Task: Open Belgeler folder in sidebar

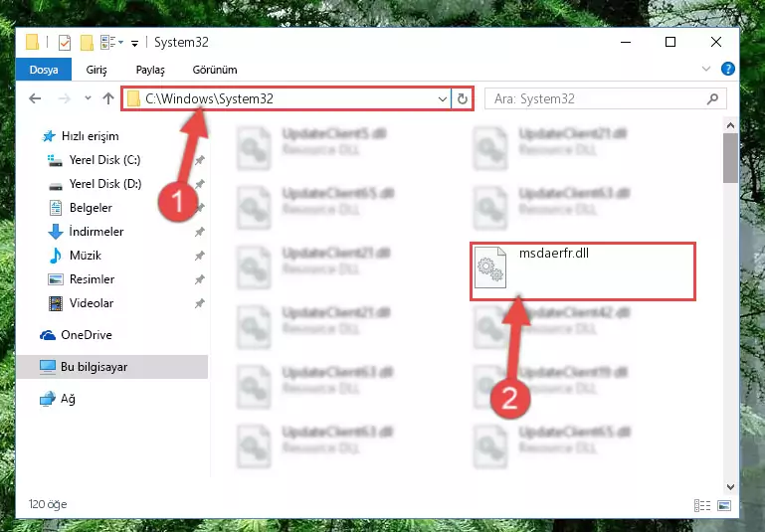Action: [x=91, y=208]
